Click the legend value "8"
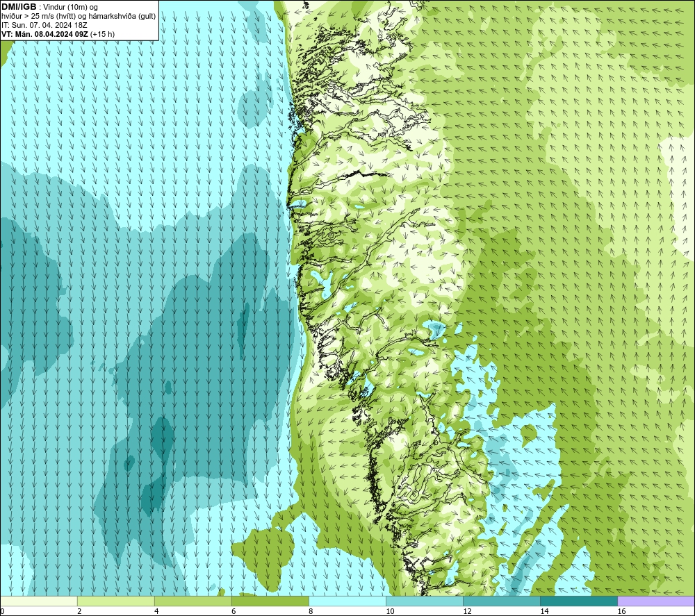This screenshot has width=695, height=616. 311,611
